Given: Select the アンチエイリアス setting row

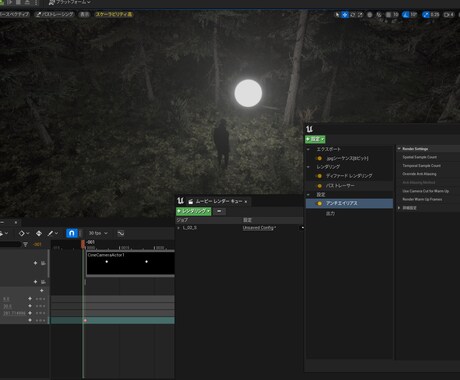Looking at the screenshot, I should point(349,203).
